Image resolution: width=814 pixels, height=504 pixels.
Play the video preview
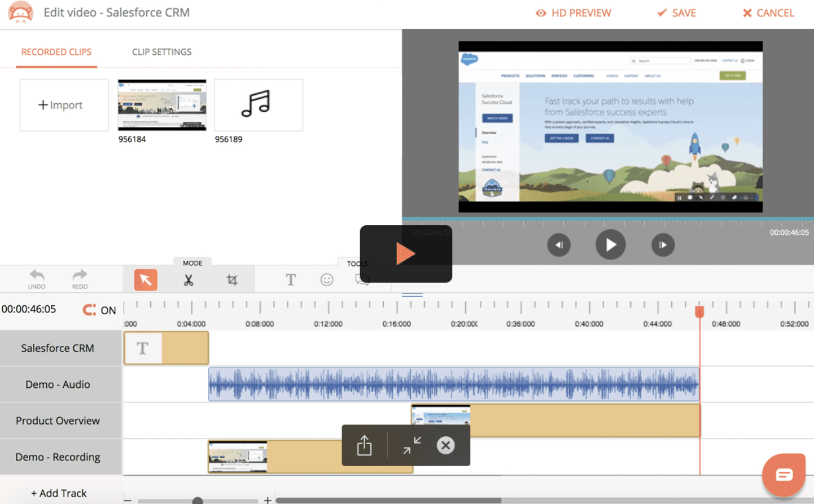pyautogui.click(x=610, y=244)
